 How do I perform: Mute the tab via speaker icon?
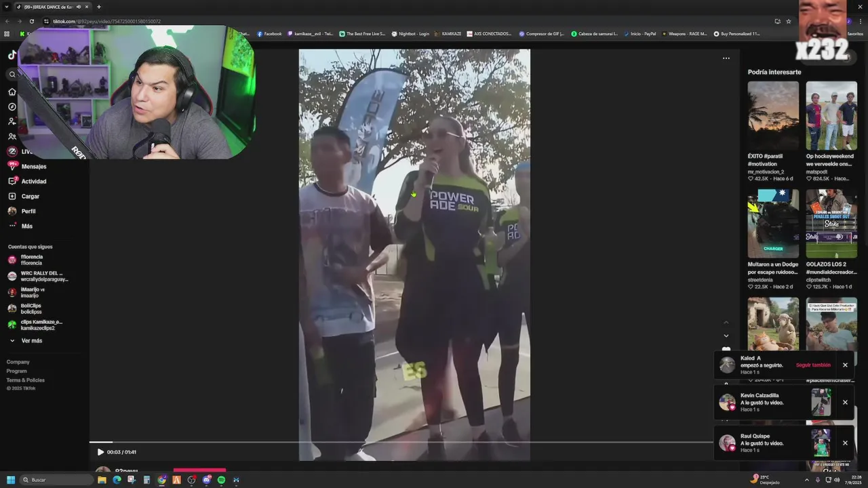click(79, 7)
